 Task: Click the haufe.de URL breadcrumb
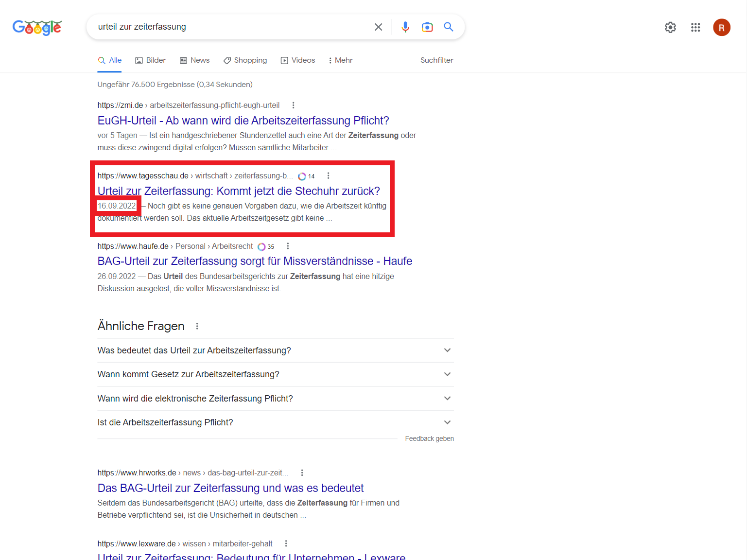pyautogui.click(x=175, y=246)
